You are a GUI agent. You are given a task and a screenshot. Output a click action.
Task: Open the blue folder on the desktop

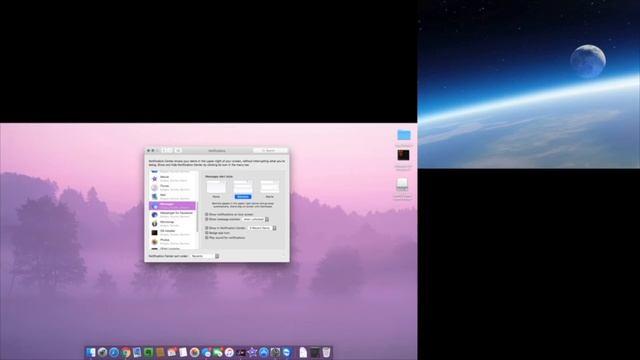coord(404,135)
